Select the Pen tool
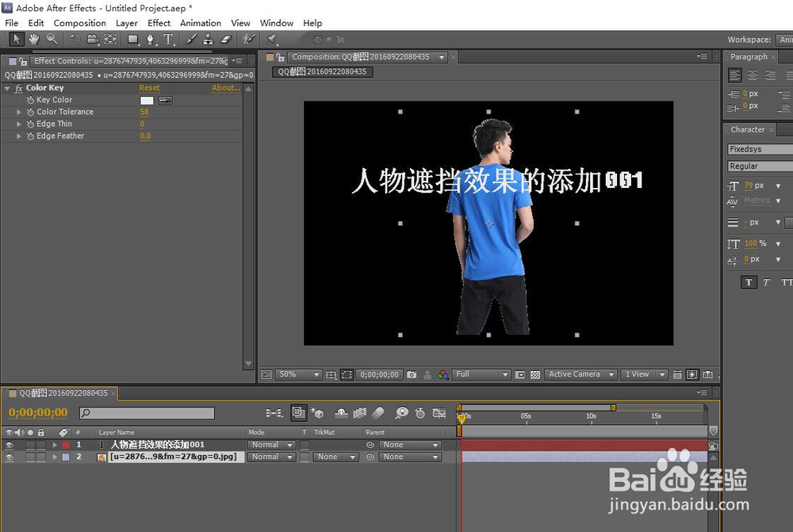 pyautogui.click(x=150, y=39)
